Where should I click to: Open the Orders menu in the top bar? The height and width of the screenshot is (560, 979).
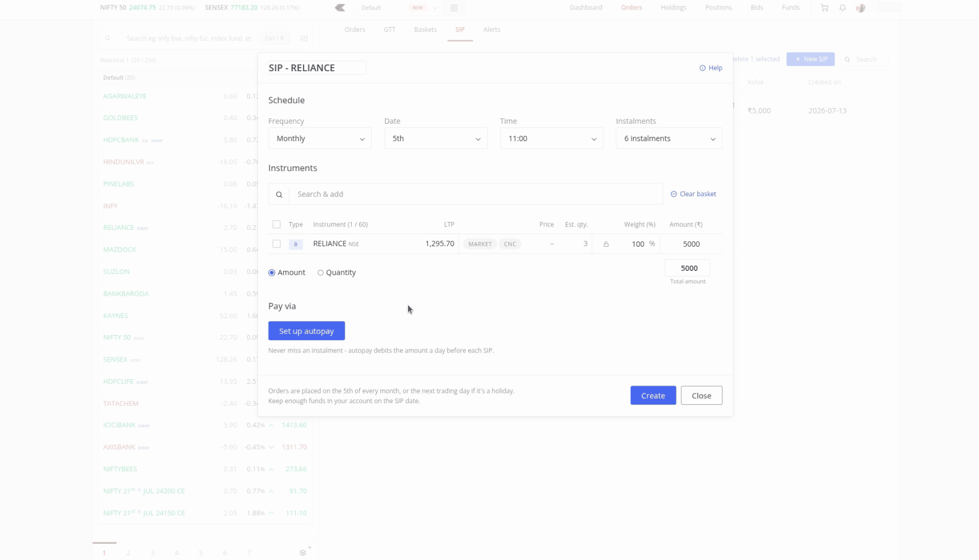click(x=631, y=8)
